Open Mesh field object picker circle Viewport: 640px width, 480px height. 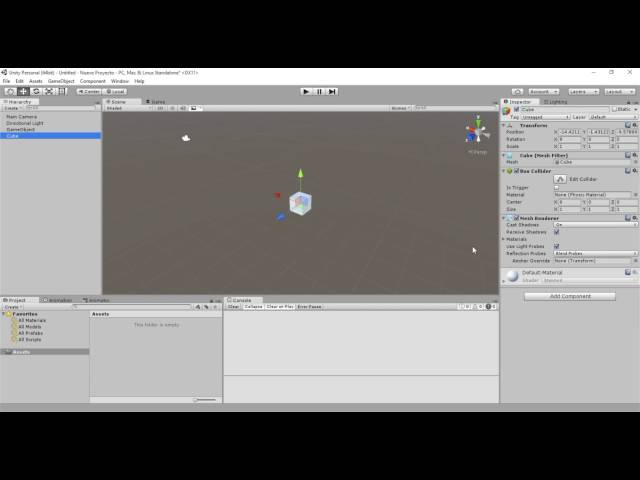[636, 162]
